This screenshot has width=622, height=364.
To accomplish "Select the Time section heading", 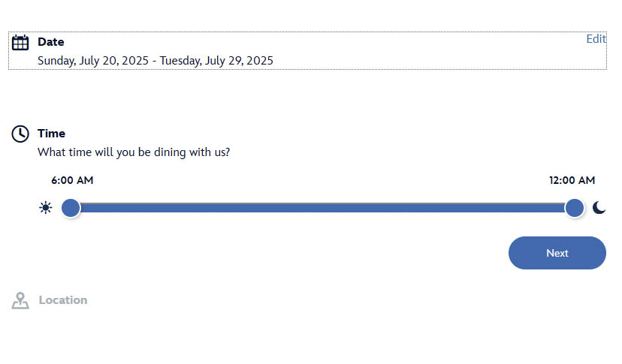I will click(52, 134).
